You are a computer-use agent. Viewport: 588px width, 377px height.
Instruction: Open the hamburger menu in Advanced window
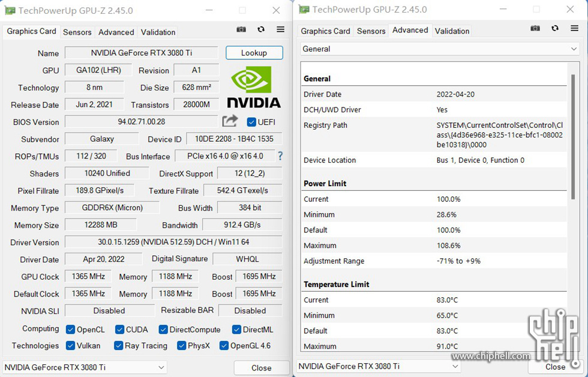(x=575, y=28)
